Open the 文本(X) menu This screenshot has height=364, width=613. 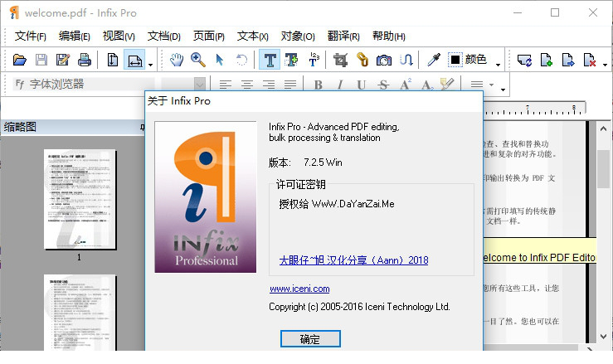[x=252, y=36]
